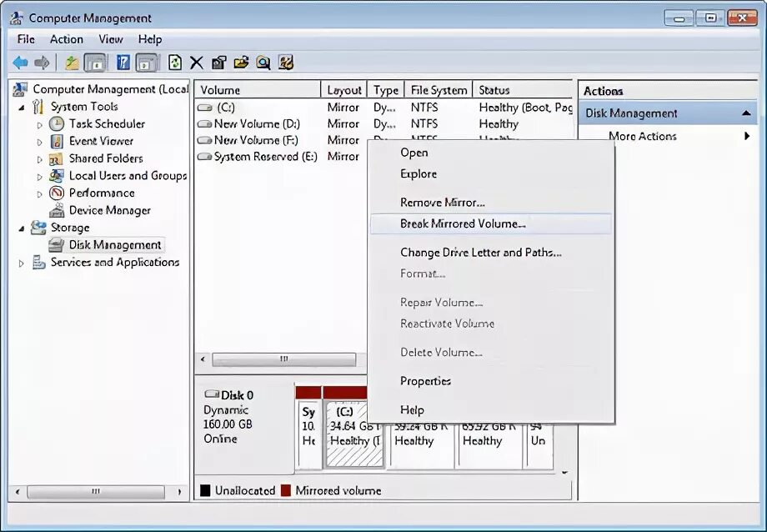Click the Forward arrow toolbar button
Image resolution: width=767 pixels, height=532 pixels.
(42, 63)
